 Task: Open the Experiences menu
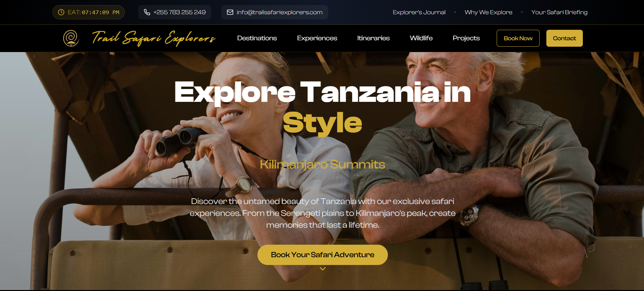tap(317, 38)
